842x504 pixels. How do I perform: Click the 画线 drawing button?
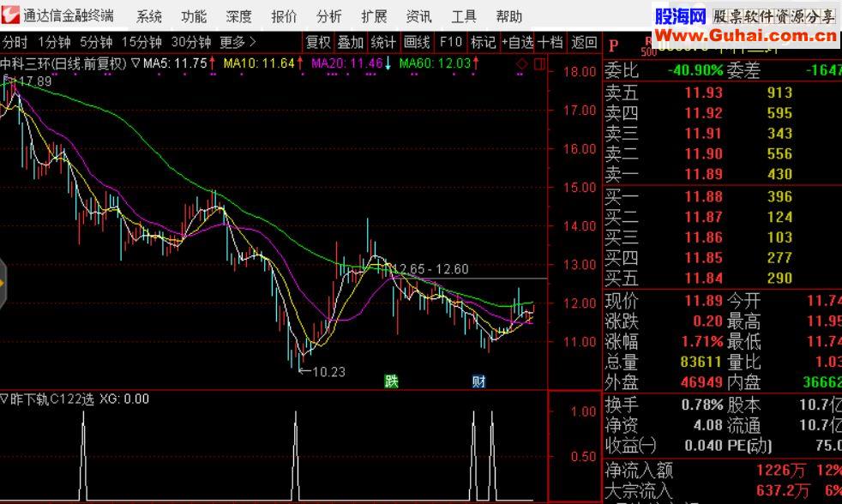(x=417, y=42)
